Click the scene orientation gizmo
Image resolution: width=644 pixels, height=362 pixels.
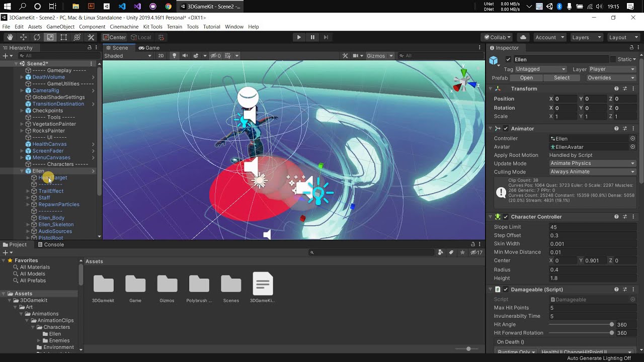463,81
